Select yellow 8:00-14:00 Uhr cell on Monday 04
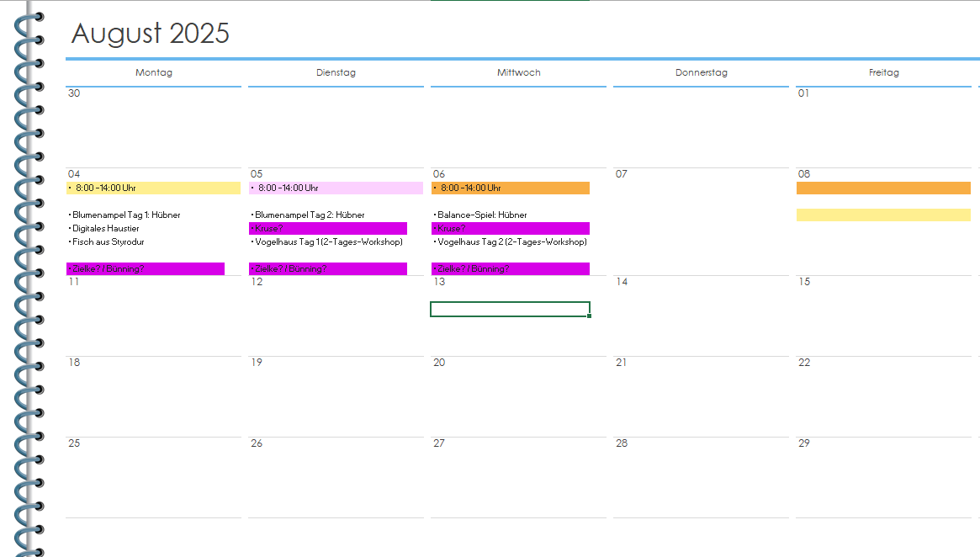This screenshot has height=557, width=980. (153, 188)
